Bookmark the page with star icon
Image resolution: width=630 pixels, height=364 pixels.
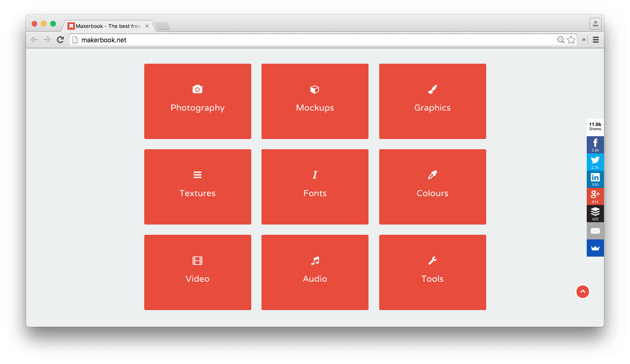(x=571, y=40)
